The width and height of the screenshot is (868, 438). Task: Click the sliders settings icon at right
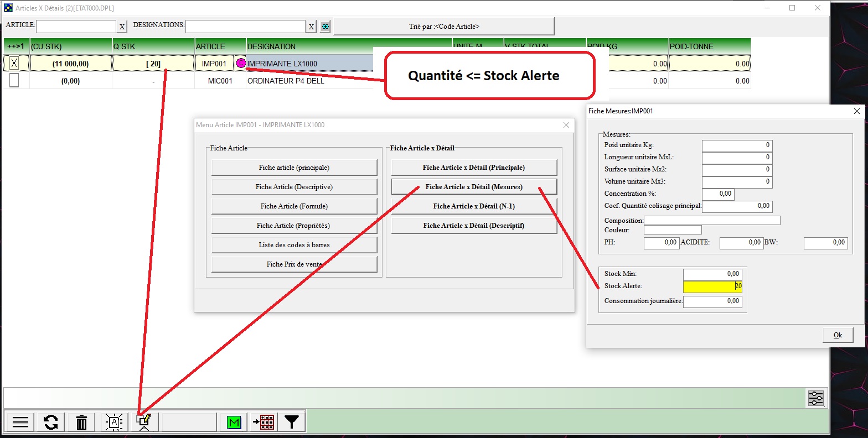coord(816,398)
